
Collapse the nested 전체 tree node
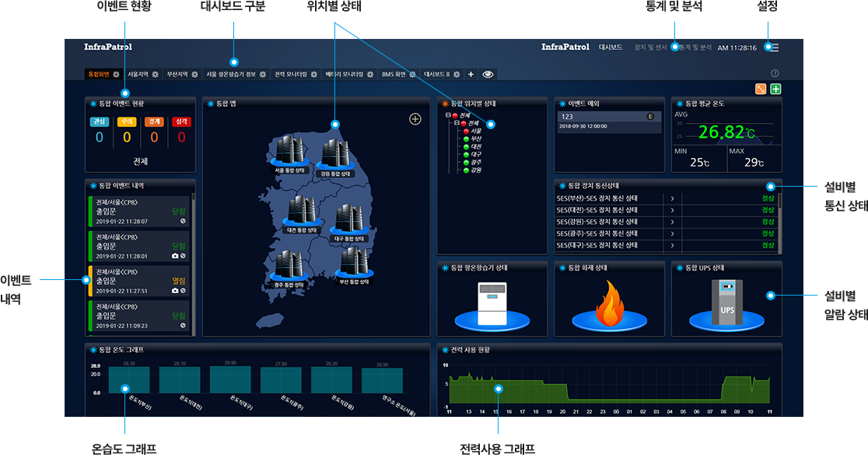(x=457, y=123)
